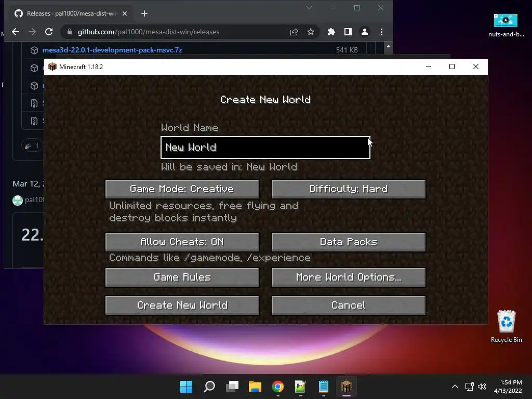Viewport: 532px width, 399px height.
Task: Switch to Minecraft in the taskbar
Action: pyautogui.click(x=347, y=387)
